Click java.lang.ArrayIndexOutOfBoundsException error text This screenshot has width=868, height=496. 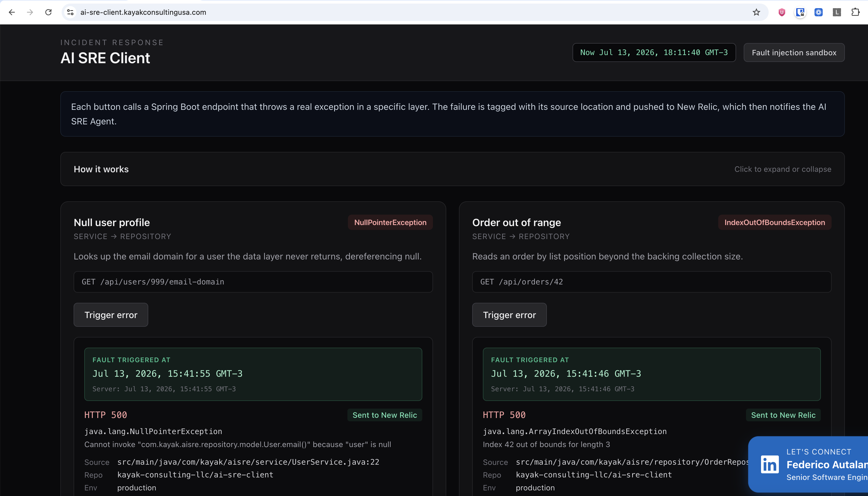pyautogui.click(x=575, y=431)
